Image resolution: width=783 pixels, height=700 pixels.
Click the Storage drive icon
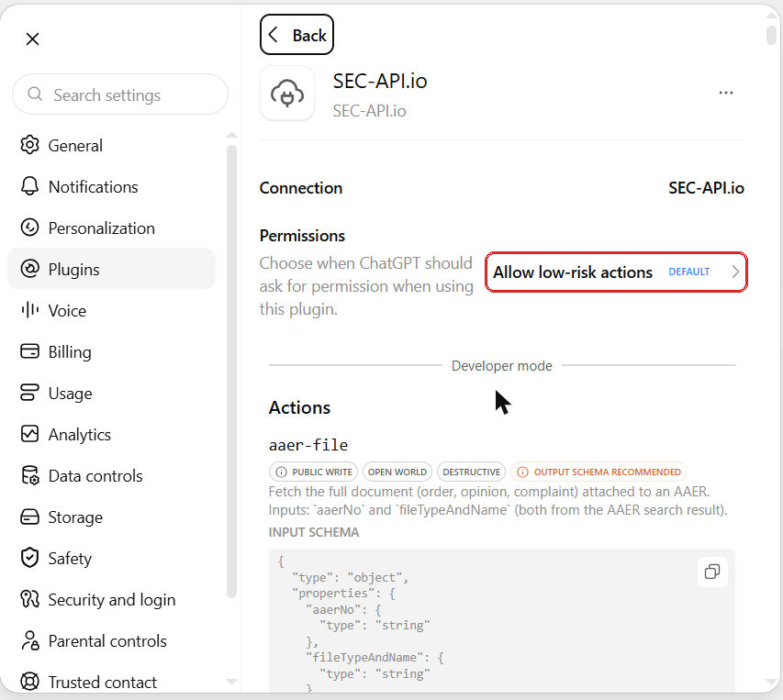29,517
